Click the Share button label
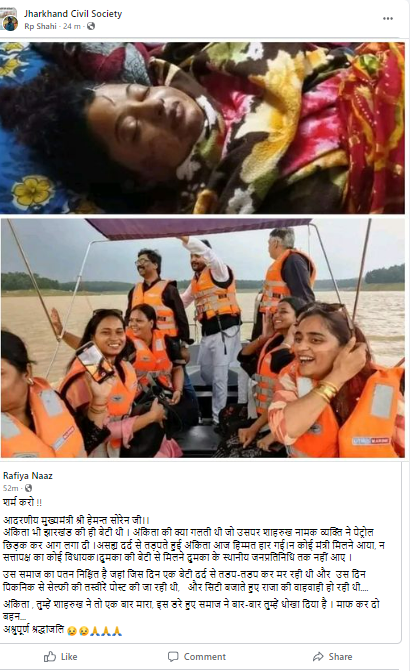The height and width of the screenshot is (671, 410). [341, 656]
